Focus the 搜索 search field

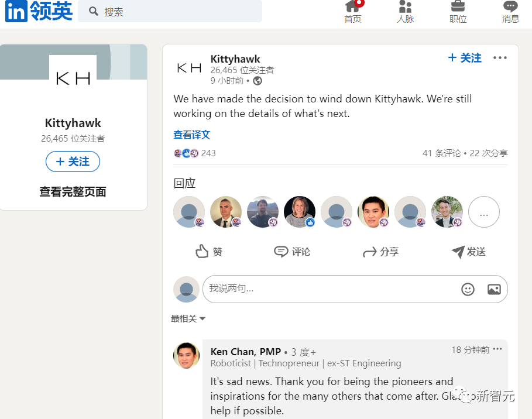pos(170,11)
